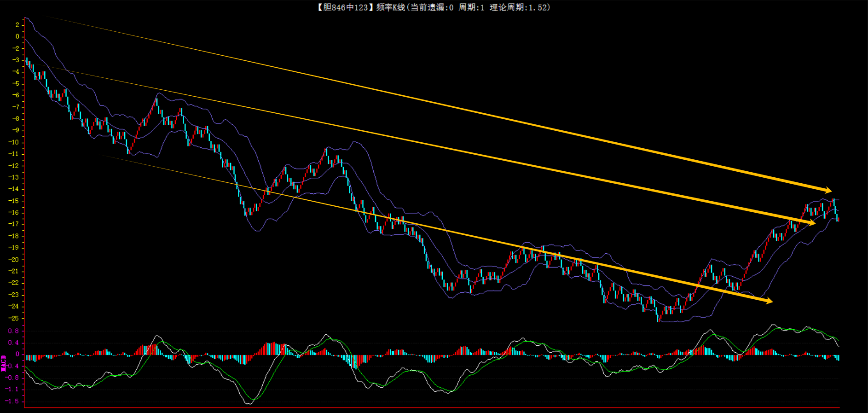
Task: Select the last candlestick at right edge
Action: (838, 219)
